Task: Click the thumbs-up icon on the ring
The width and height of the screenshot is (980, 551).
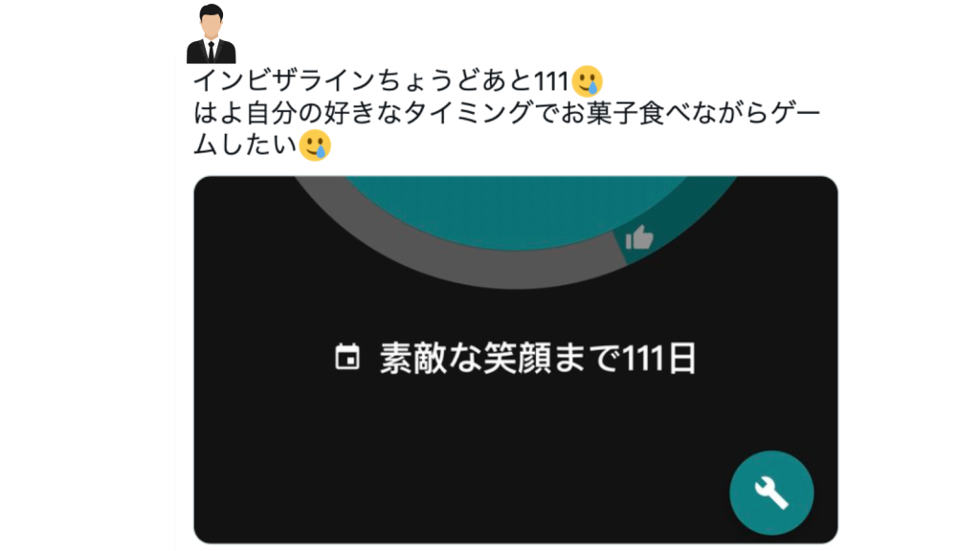Action: (x=639, y=238)
